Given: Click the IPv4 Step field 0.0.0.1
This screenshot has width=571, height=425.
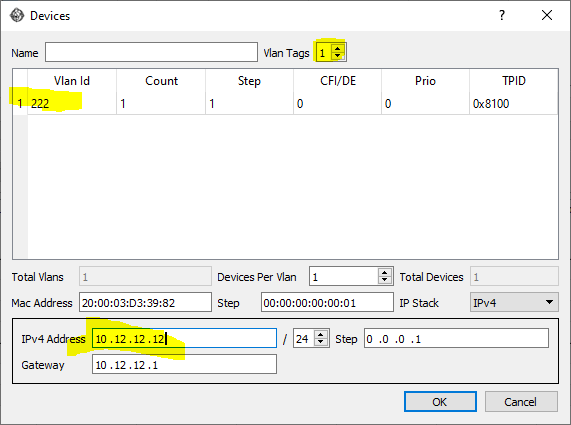Looking at the screenshot, I should click(456, 338).
